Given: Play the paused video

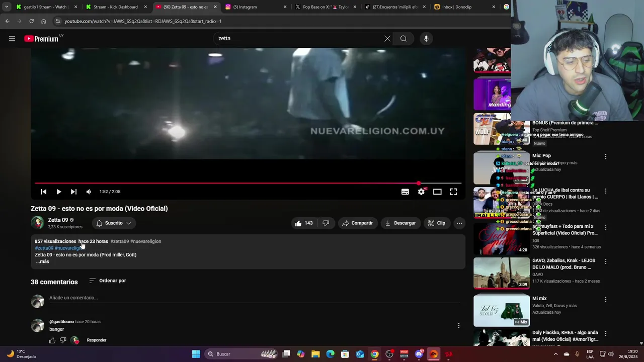Looking at the screenshot, I should point(59,192).
